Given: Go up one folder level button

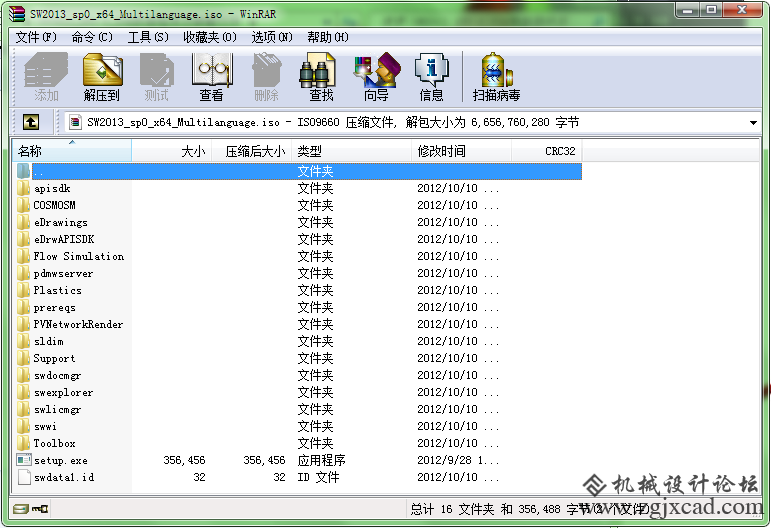Looking at the screenshot, I should [31, 122].
